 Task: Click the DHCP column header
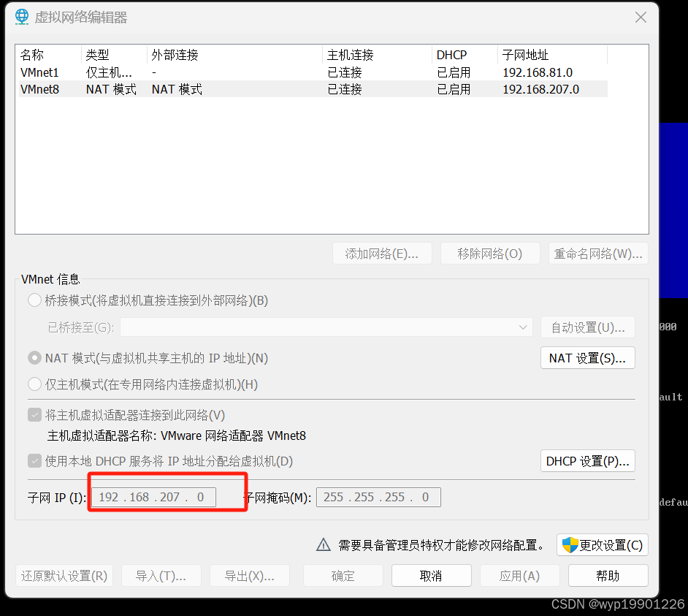point(465,55)
